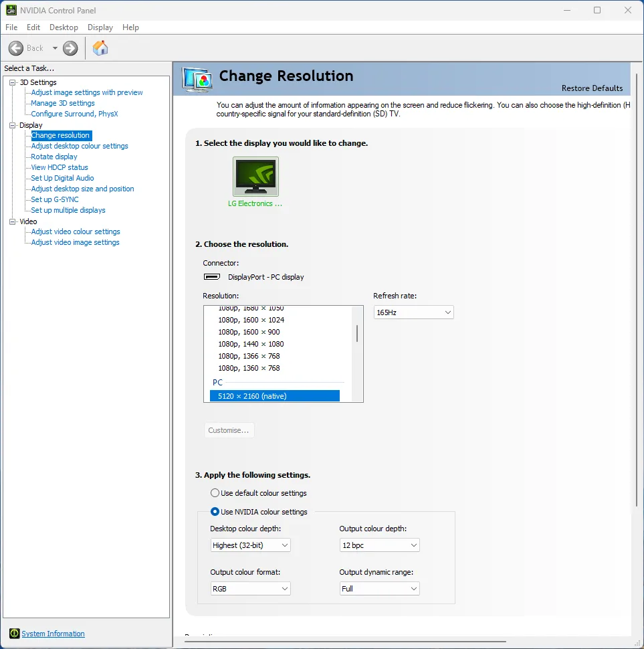Screen dimensions: 644x649
Task: Open the Output colour depth dropdown
Action: tap(379, 545)
